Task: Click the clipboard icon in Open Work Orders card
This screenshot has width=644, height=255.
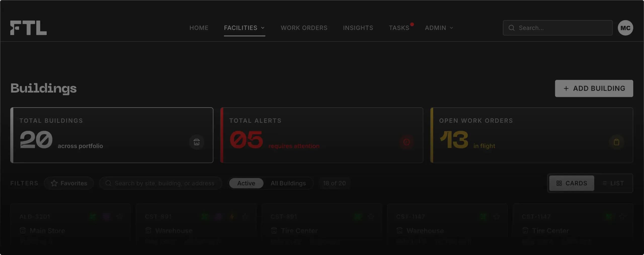Action: [616, 142]
